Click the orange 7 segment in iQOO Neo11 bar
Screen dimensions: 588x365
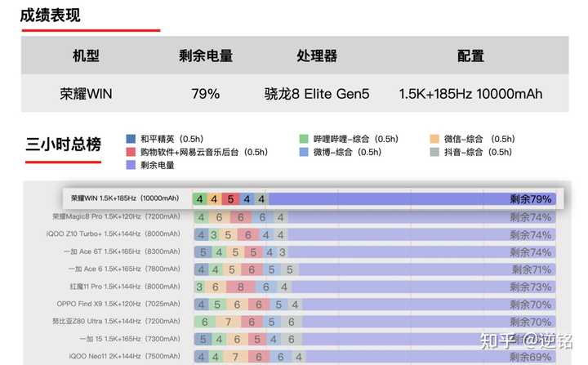pos(234,357)
